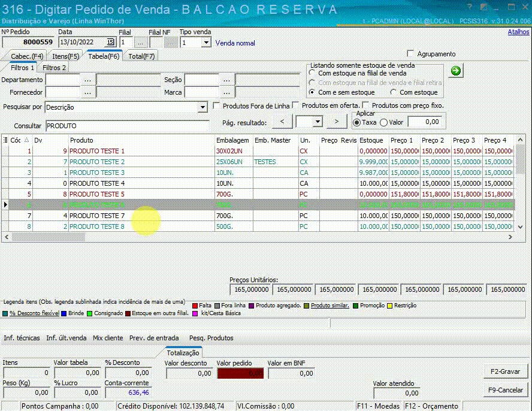Open Marca lookup ellipsis button
This screenshot has height=411, width=532.
(x=226, y=93)
